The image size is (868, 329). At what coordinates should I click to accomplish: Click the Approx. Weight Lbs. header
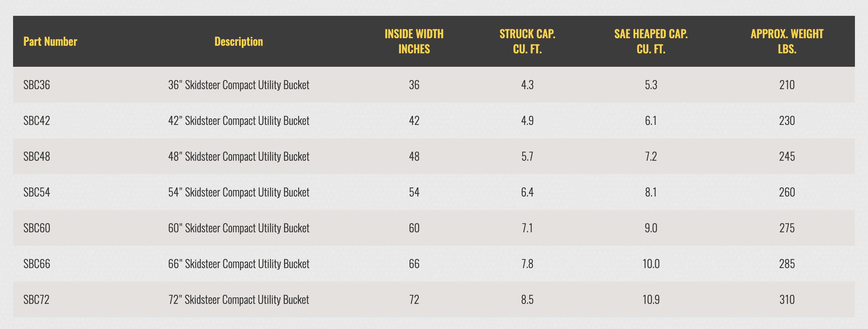pos(787,42)
